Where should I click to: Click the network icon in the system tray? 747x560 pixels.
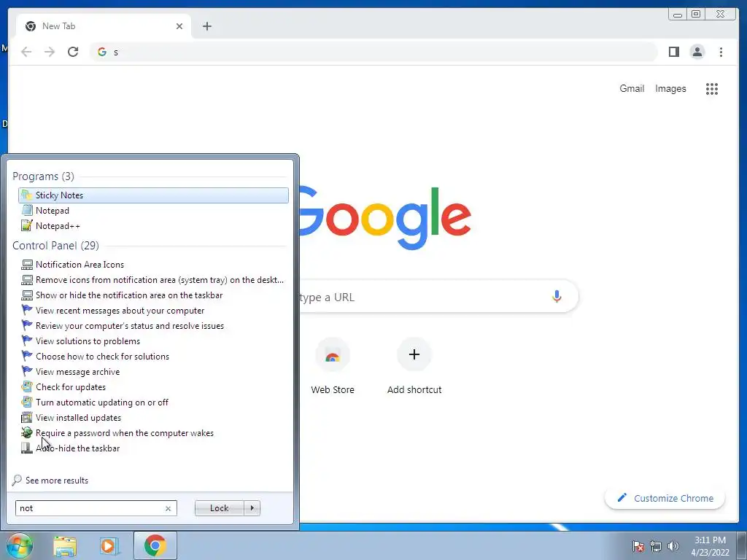coord(656,546)
